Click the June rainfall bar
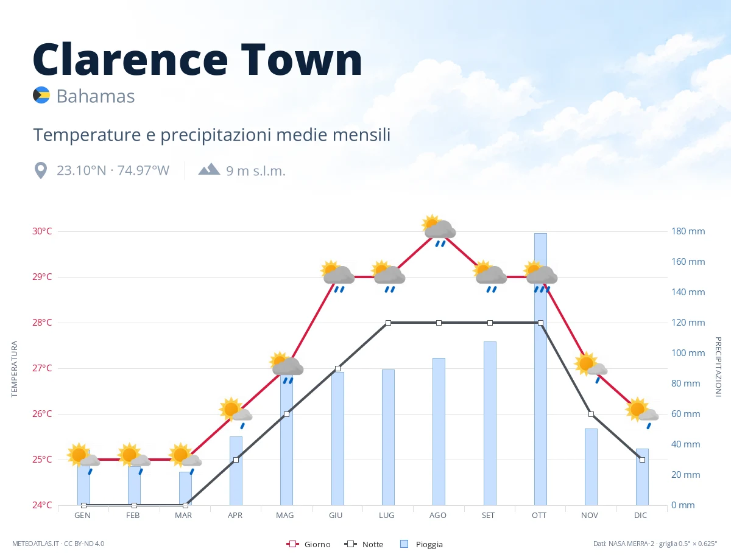The width and height of the screenshot is (731, 560). [x=337, y=438]
